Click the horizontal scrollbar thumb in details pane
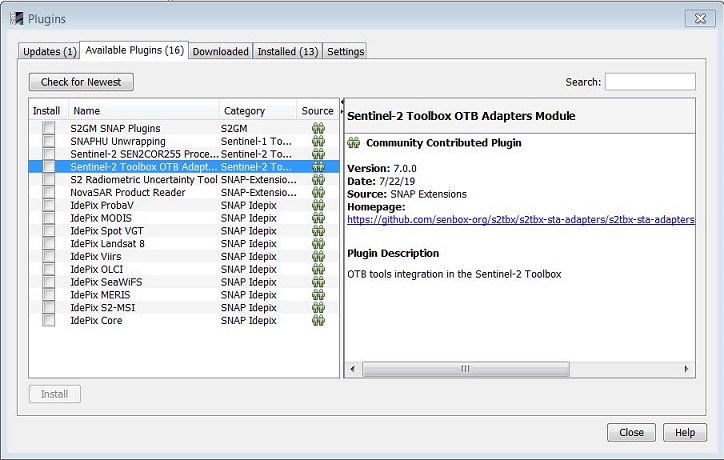The image size is (724, 460). 465,369
